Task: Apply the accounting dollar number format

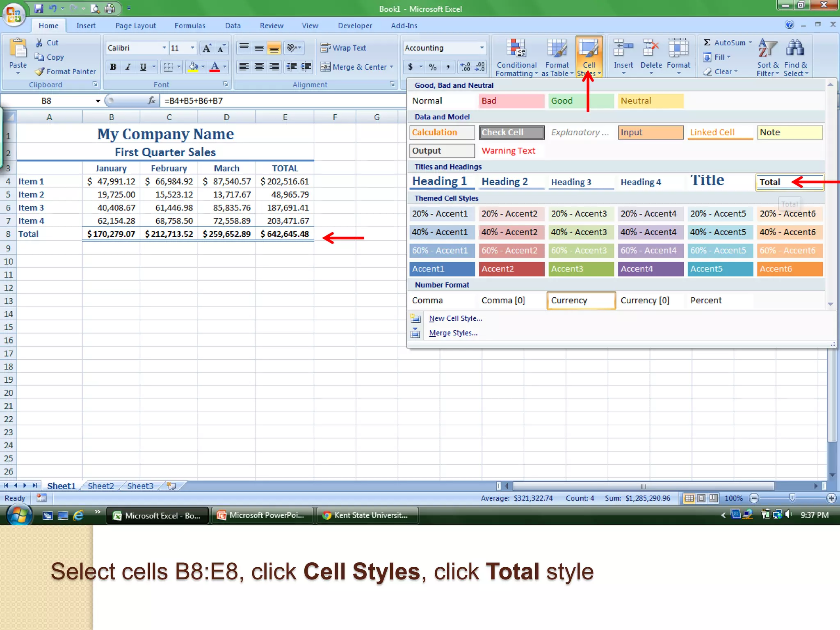Action: 411,67
